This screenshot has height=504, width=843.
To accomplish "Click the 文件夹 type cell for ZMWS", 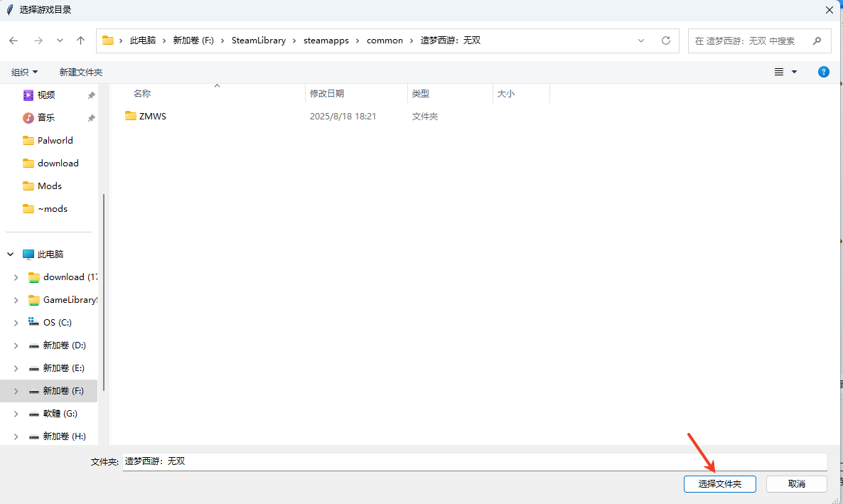I will pyautogui.click(x=425, y=116).
